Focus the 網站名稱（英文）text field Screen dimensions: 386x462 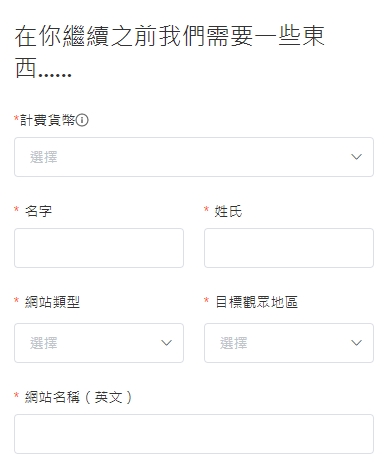click(x=194, y=434)
